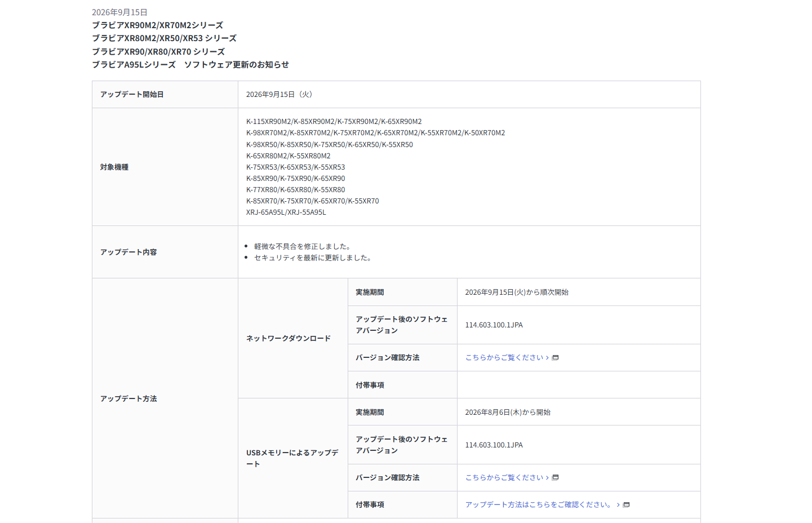Click the アップデート内容 header cell
Viewport: 812px width, 523px height.
pyautogui.click(x=165, y=252)
